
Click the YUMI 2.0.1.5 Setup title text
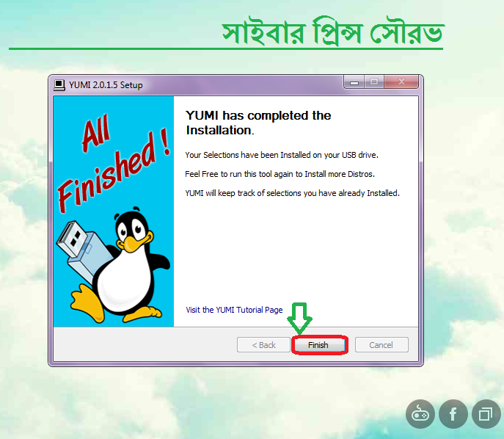pos(106,85)
